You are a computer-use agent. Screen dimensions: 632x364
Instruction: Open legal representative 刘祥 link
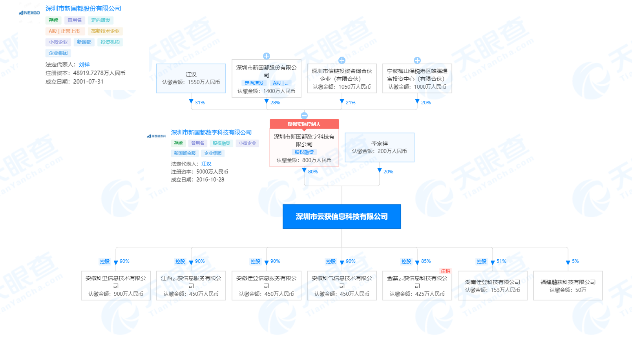(84, 65)
